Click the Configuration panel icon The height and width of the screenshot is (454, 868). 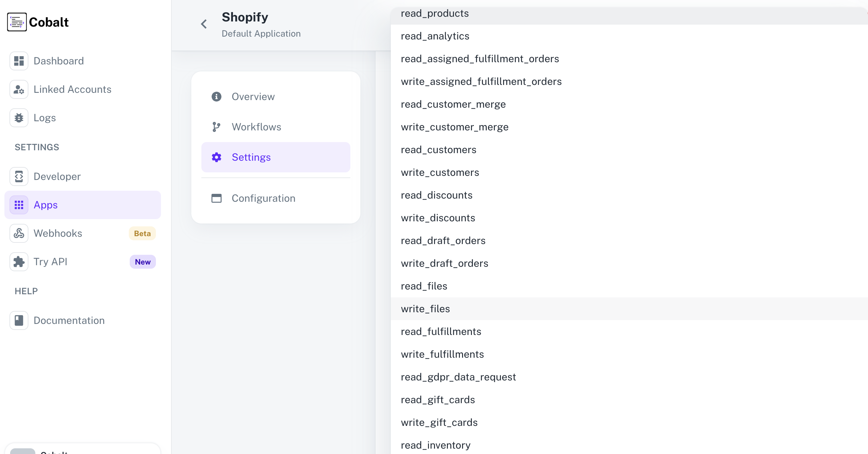click(216, 198)
